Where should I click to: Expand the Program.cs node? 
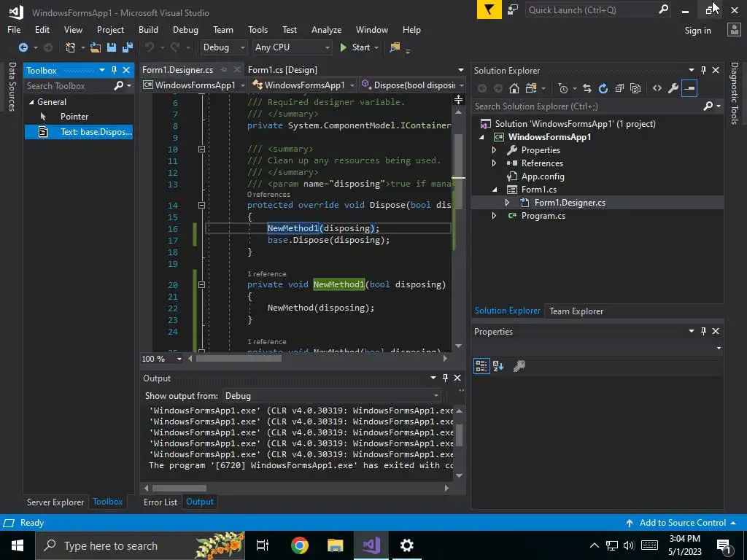(494, 216)
